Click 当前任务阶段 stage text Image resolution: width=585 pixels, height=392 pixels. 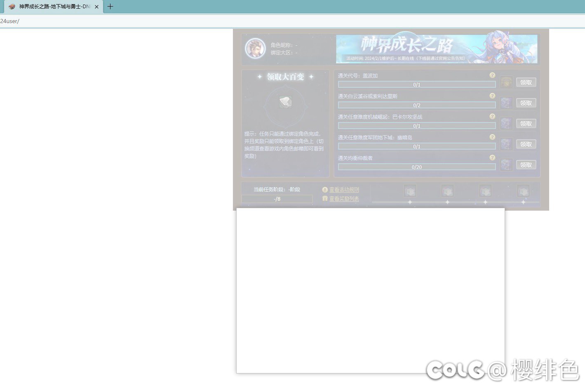coord(277,190)
